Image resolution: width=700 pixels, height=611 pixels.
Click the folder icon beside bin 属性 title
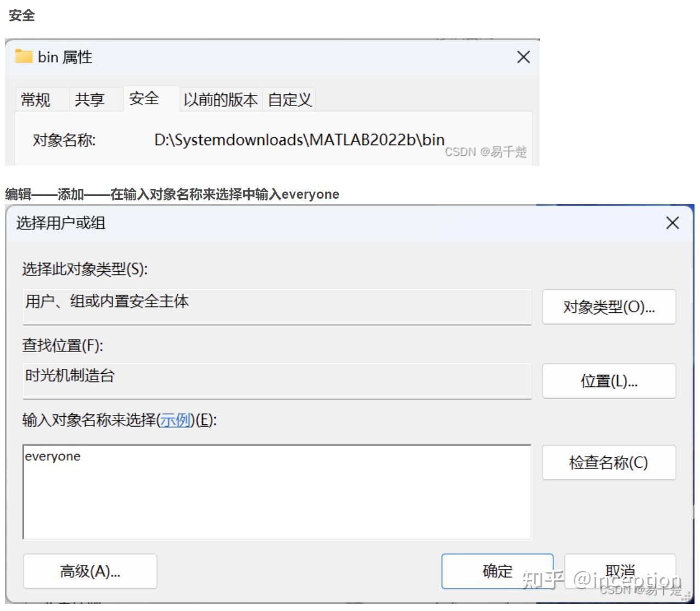[x=24, y=57]
